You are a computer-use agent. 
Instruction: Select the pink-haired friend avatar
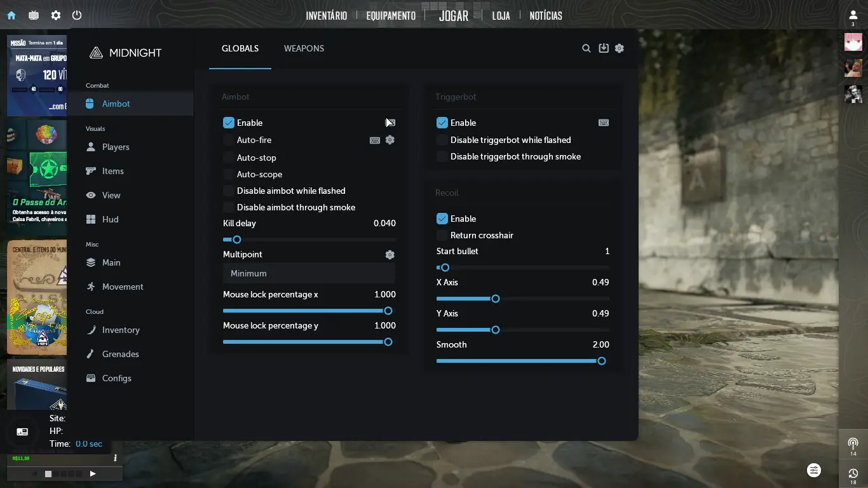tap(853, 42)
